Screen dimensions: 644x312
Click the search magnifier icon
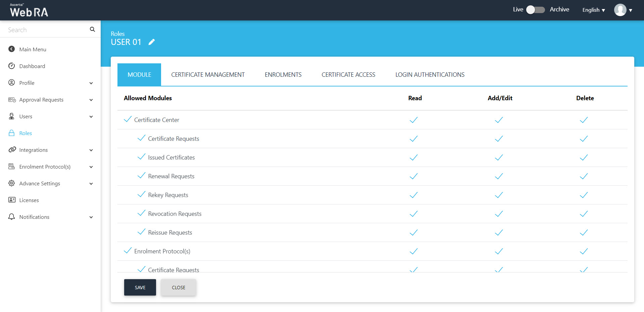click(92, 29)
